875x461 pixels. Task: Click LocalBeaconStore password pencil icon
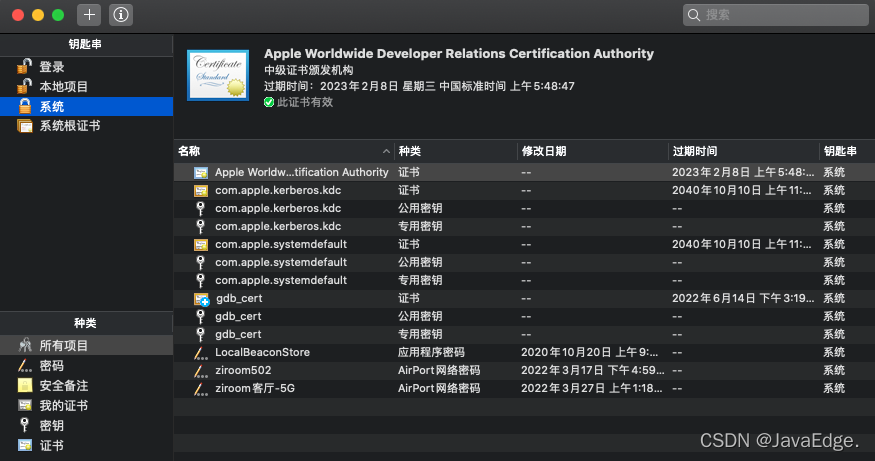[x=200, y=353]
